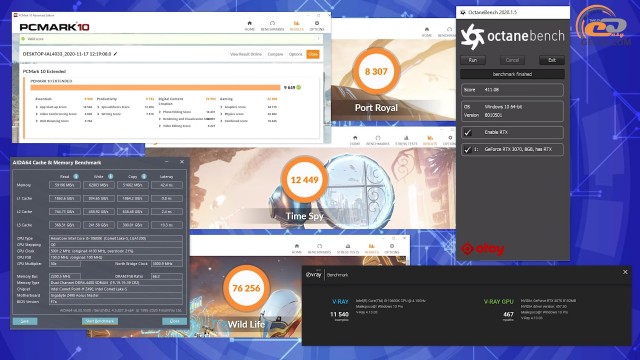Screen dimensions: 640x360
Task: Open the PCMark 10 Home icon
Action: pos(249,24)
